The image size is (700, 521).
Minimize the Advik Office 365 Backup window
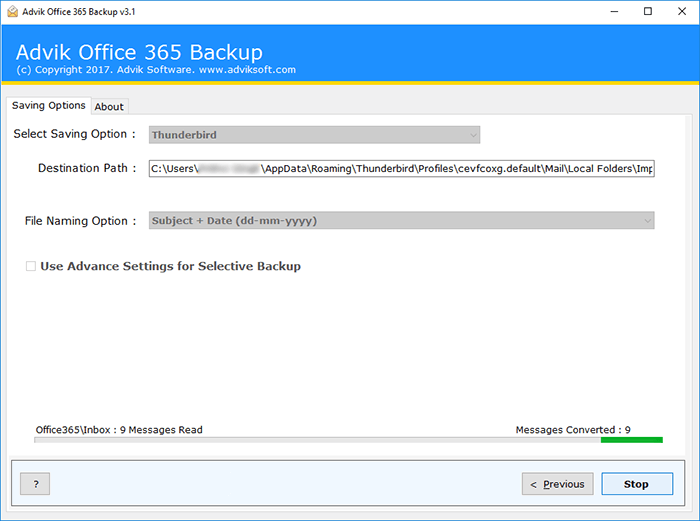coord(614,12)
